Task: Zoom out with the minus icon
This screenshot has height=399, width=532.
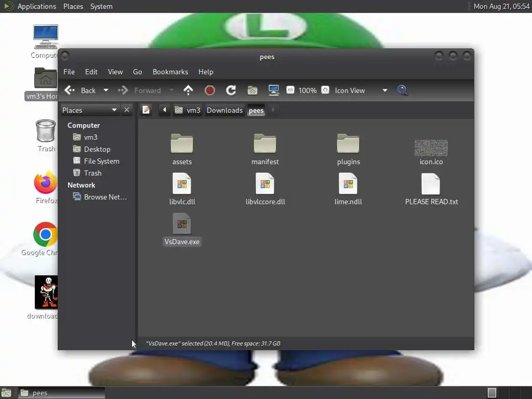Action: point(290,90)
